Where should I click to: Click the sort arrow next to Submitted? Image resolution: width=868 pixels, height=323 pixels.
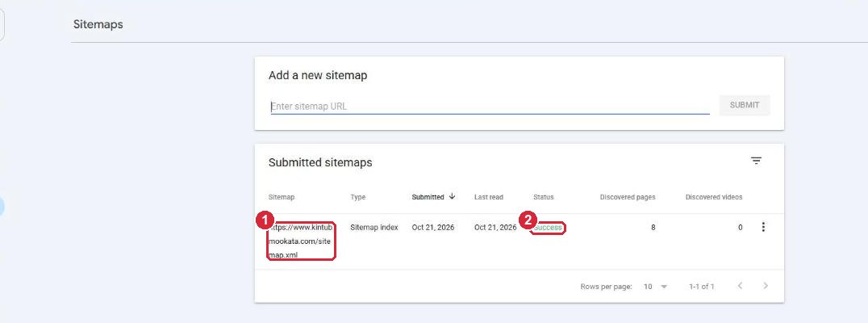pos(453,196)
